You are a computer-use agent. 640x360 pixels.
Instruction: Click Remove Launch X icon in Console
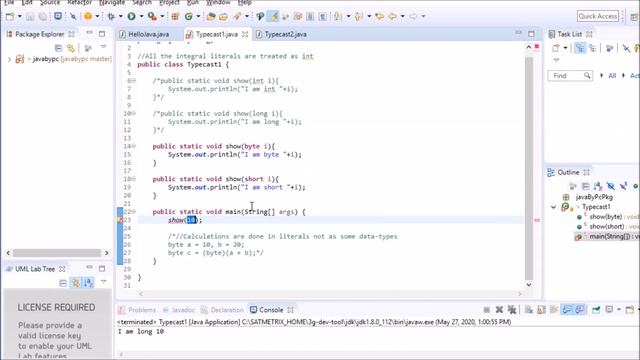499,310
